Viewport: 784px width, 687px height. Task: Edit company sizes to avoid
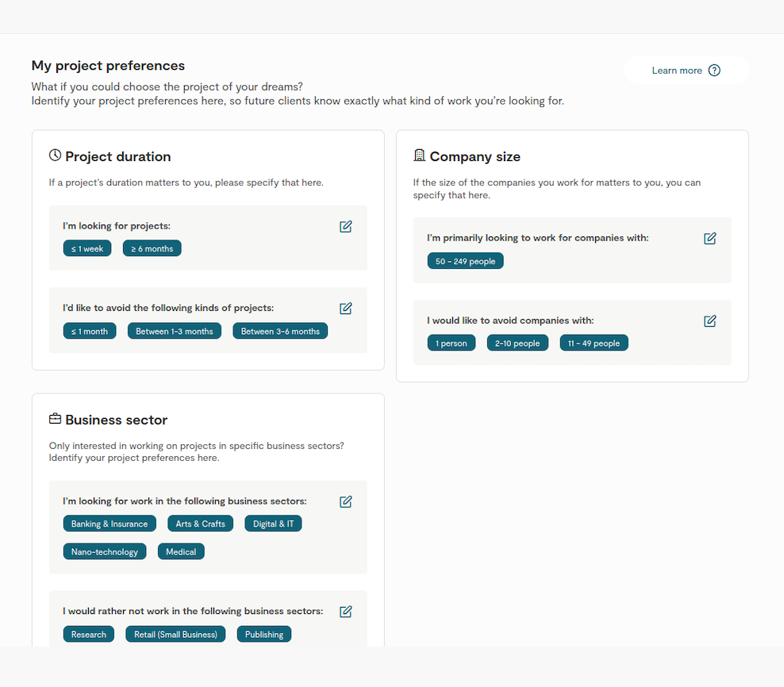click(x=709, y=321)
